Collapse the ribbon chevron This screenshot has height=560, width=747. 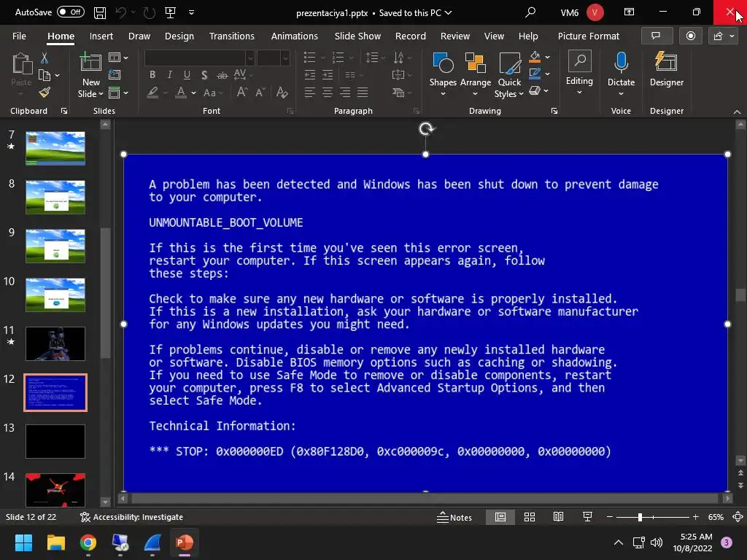pyautogui.click(x=737, y=112)
